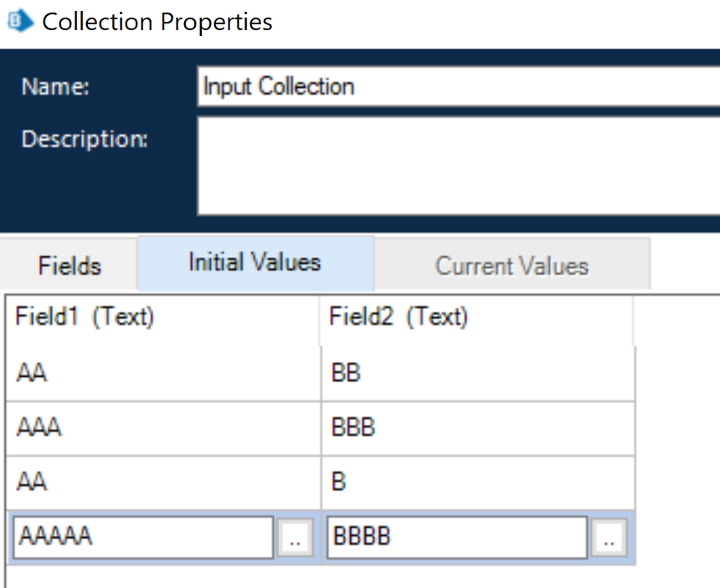Select the BBB cell
The height and width of the screenshot is (588, 720).
coord(477,428)
